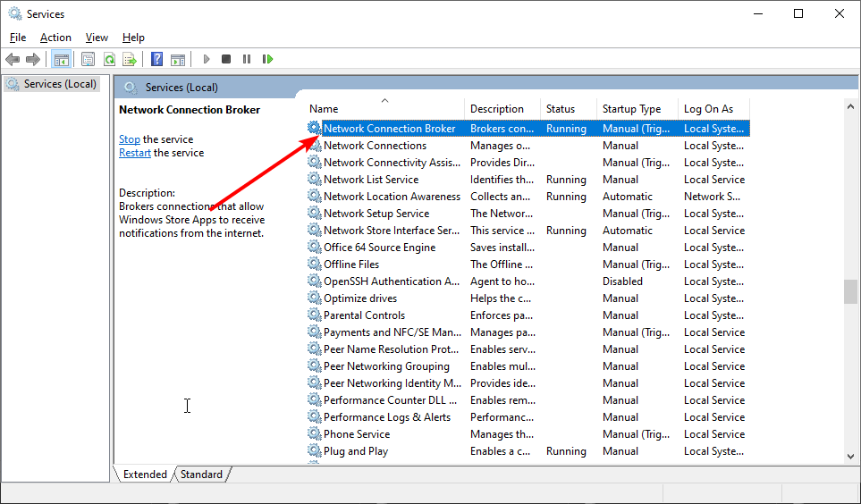Click Disabled startup type of OpenSSH row
861x504 pixels.
(622, 281)
